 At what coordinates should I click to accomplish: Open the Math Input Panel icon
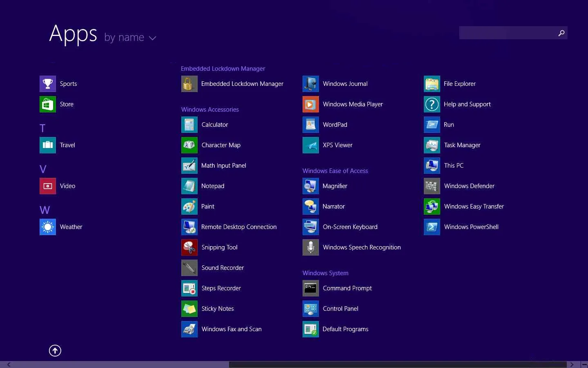[x=189, y=166]
